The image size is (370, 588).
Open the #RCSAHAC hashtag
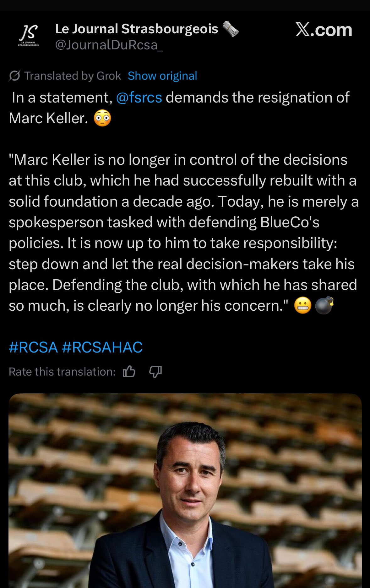[102, 347]
